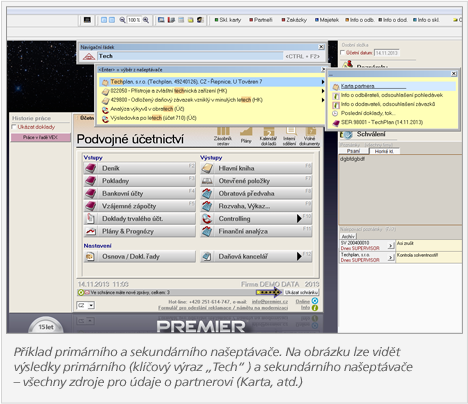Expand arrow on 429800 suggestion row

323,100
